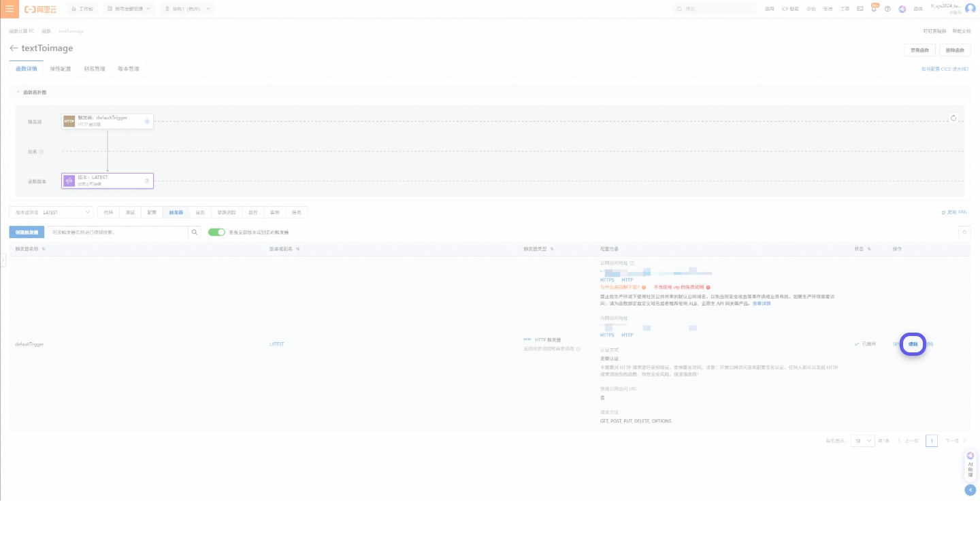Click inside the trigger name search field
The width and height of the screenshot is (980, 551).
[116, 232]
